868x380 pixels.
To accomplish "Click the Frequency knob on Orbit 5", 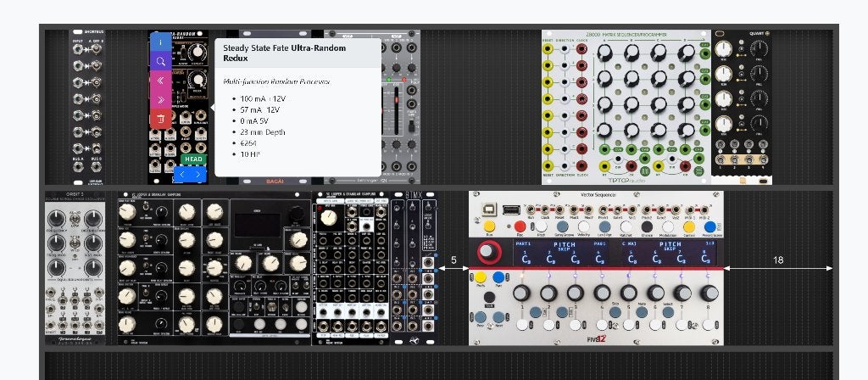I will pyautogui.click(x=57, y=220).
